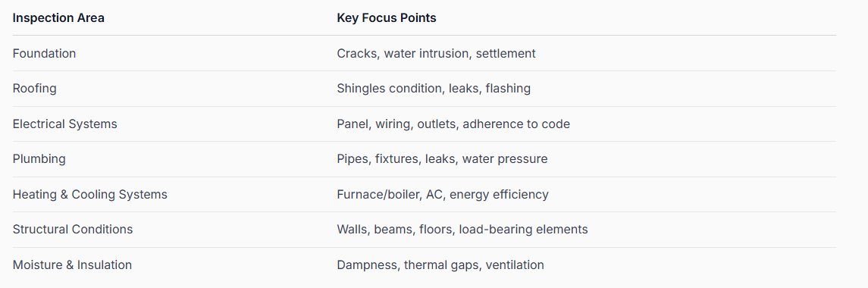Screen dimensions: 868x288
Task: Click the word "settlement" in Foundation row
Action: click(x=506, y=54)
